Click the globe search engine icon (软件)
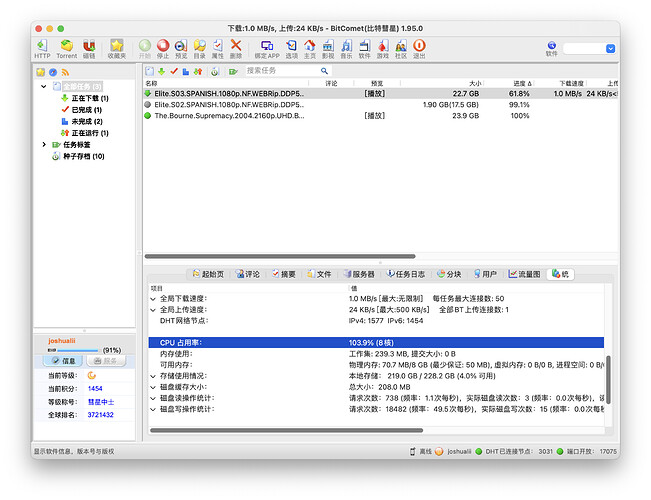The height and width of the screenshot is (500, 651). (551, 45)
